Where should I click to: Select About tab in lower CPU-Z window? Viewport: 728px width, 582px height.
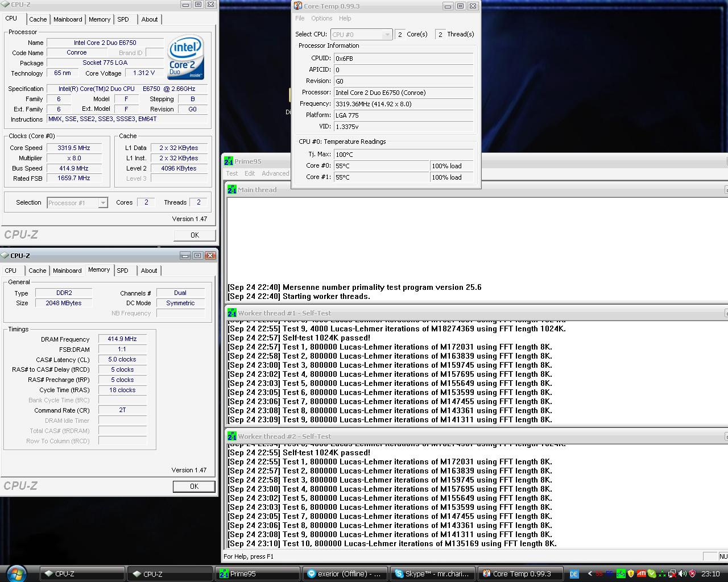(x=149, y=271)
